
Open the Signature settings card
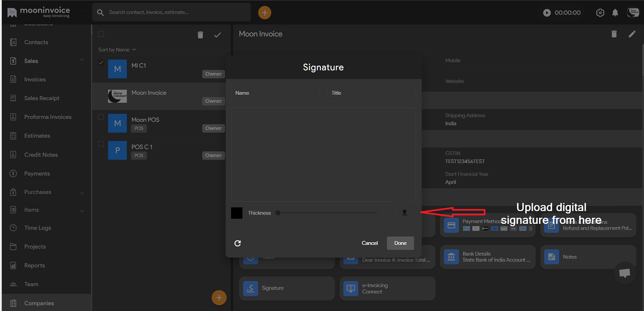click(287, 288)
